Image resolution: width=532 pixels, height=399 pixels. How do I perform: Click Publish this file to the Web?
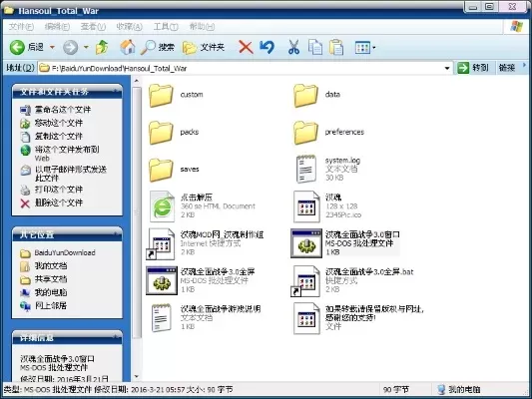pos(67,154)
